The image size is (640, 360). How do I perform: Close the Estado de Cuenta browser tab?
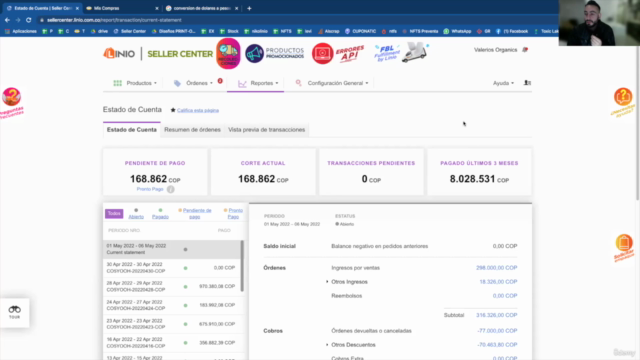(x=77, y=8)
